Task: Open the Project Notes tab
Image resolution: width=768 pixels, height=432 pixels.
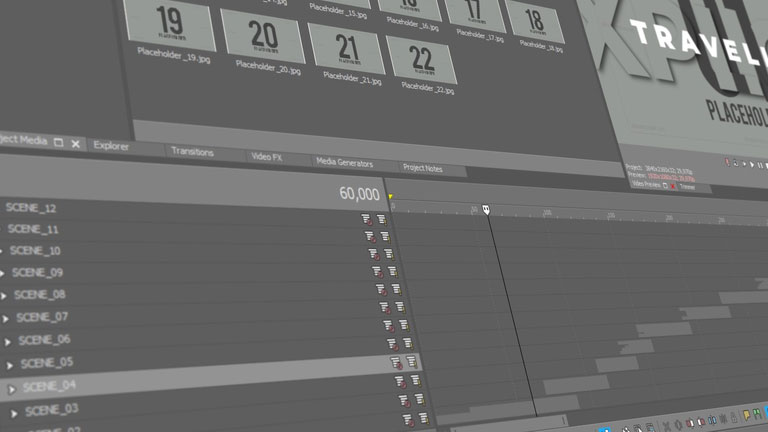Action: [423, 168]
